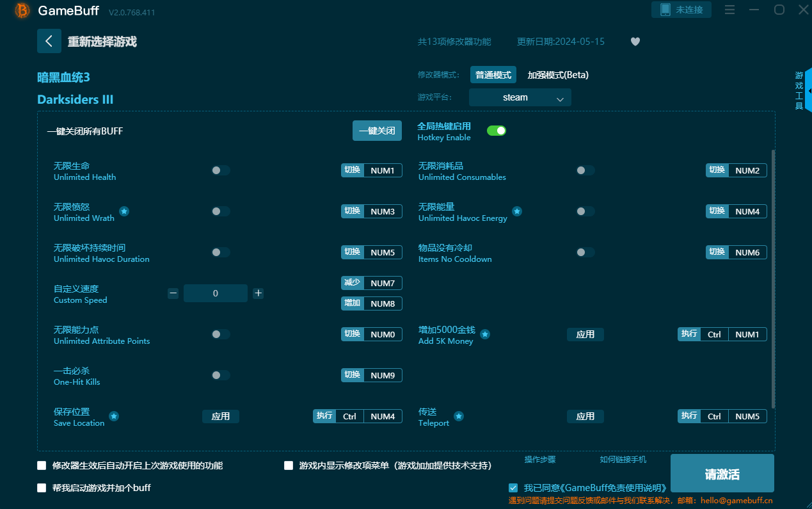
Task: Enable One-Hit Kills switch
Action: pyautogui.click(x=221, y=375)
